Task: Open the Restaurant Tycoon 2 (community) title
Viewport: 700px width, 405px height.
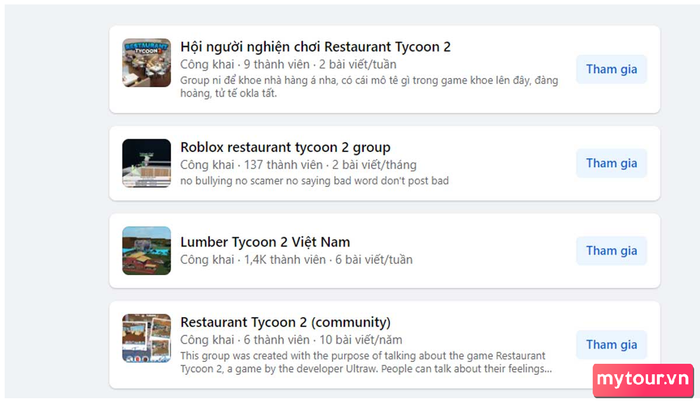Action: coord(285,322)
